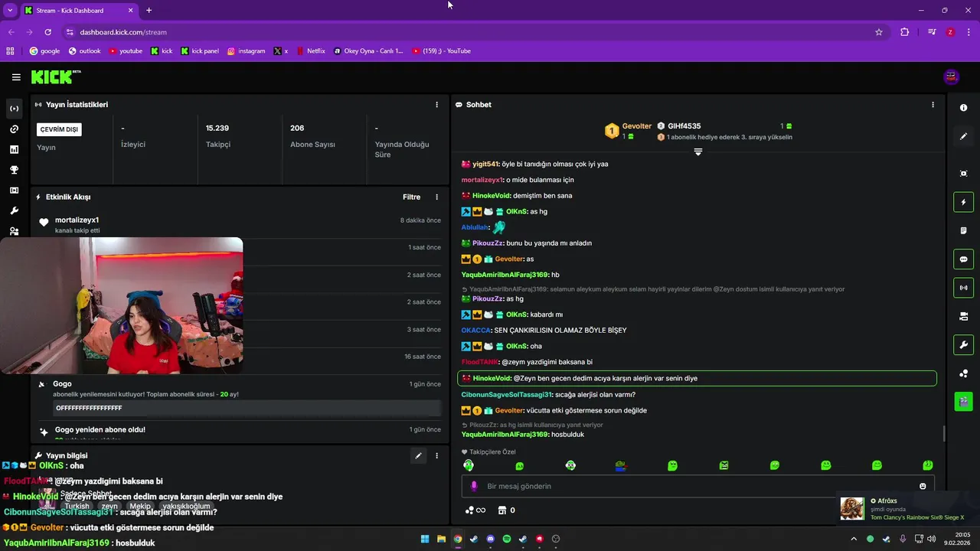Click the camera icon in right toolbar

click(963, 316)
